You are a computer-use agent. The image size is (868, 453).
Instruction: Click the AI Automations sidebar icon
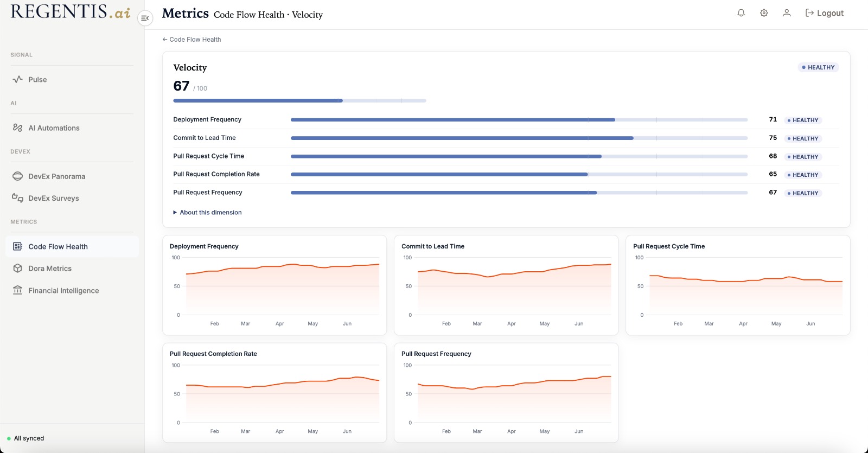point(17,127)
